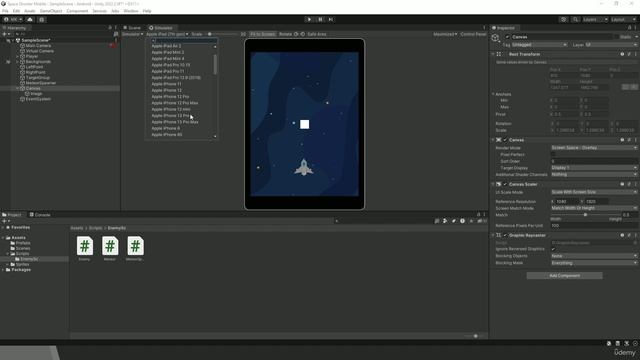This screenshot has height=360, width=640.
Task: Click the Pause button in toolbar
Action: 320,19
